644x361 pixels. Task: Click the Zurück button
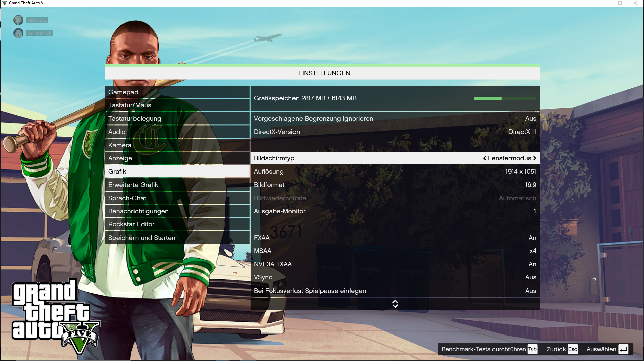click(556, 349)
